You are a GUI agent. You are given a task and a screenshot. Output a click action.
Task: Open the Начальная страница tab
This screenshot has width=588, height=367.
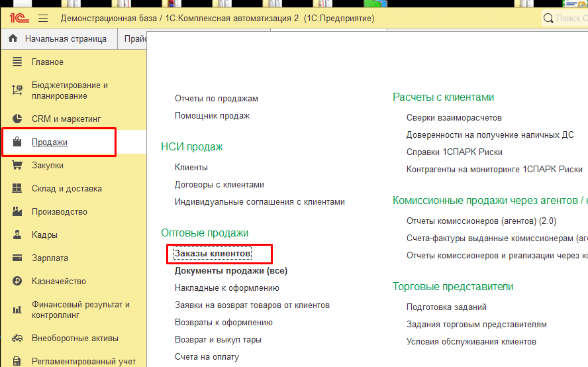click(59, 39)
